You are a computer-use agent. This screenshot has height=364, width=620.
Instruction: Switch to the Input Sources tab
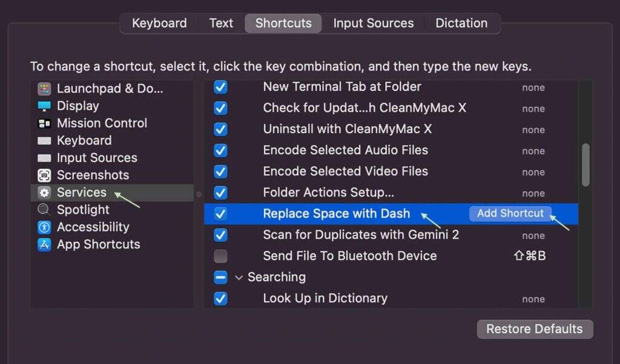pos(373,24)
